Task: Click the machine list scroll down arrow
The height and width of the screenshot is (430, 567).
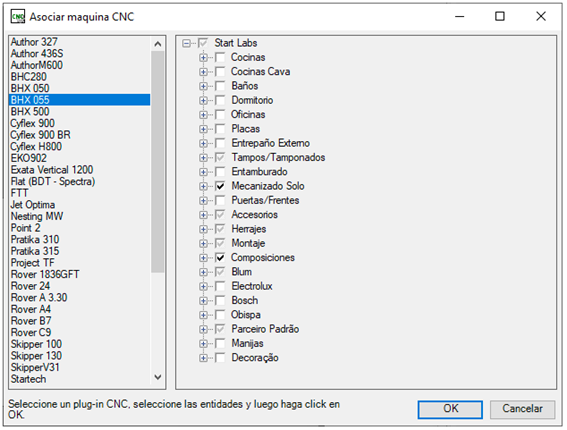Action: click(x=158, y=378)
